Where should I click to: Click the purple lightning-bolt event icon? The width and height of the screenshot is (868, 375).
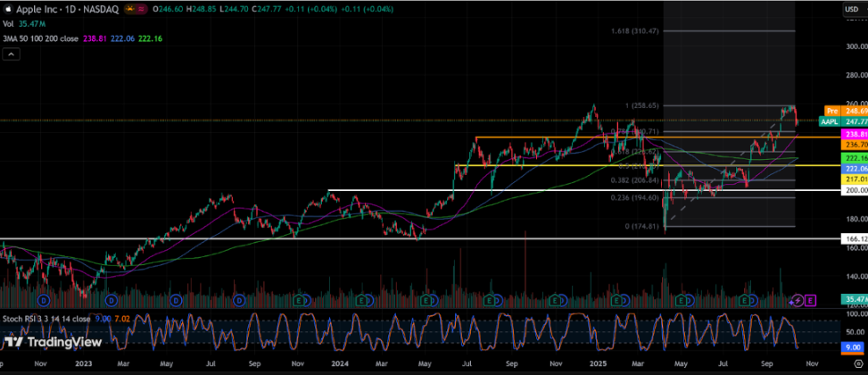pos(798,302)
